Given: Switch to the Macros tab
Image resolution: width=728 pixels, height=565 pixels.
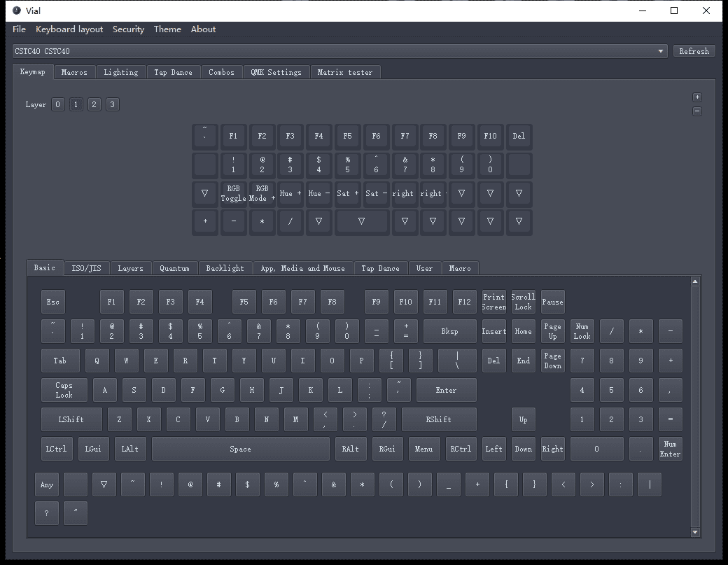Looking at the screenshot, I should pos(74,71).
